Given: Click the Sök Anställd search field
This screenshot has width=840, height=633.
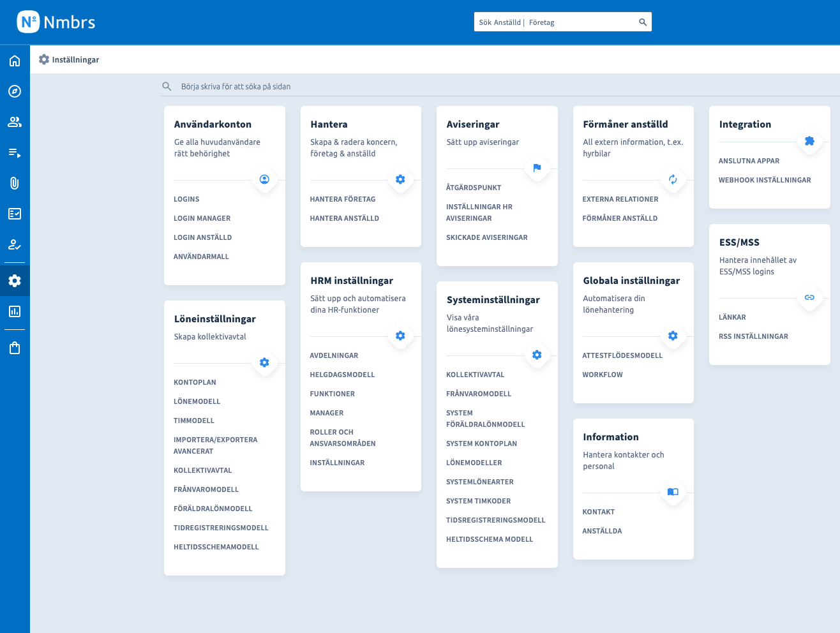Looking at the screenshot, I should (555, 22).
